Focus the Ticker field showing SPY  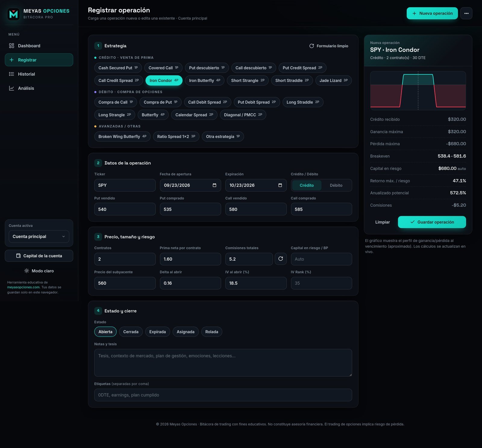click(125, 185)
